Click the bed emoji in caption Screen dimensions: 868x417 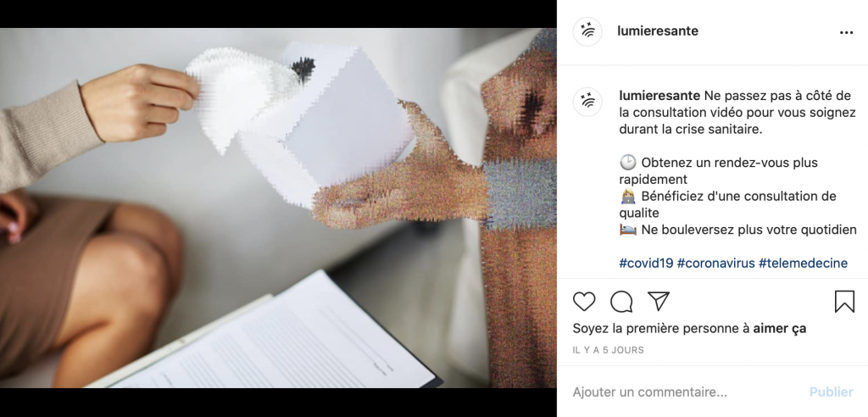(x=628, y=230)
